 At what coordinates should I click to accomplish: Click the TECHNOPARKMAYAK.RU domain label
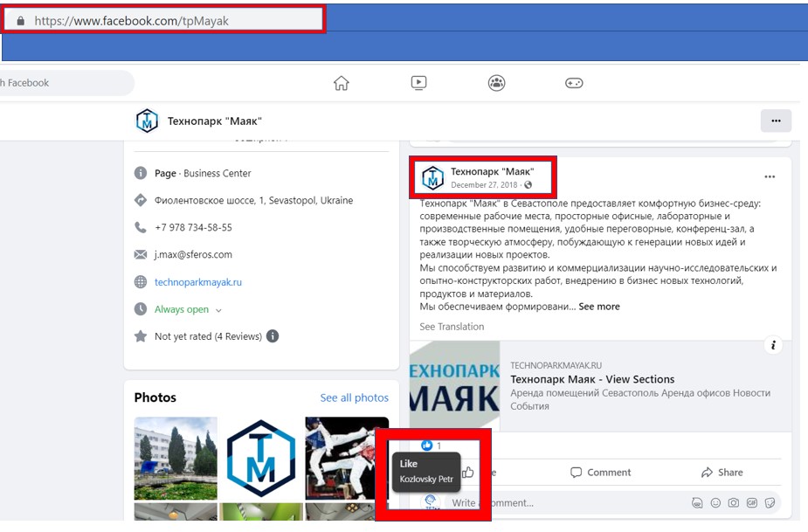tap(556, 365)
